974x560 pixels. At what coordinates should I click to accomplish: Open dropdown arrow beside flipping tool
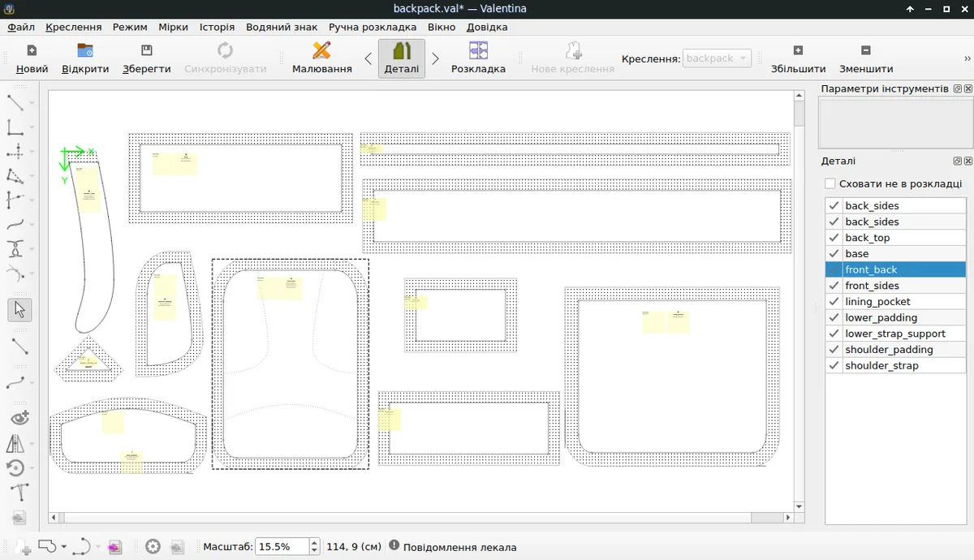click(x=32, y=444)
